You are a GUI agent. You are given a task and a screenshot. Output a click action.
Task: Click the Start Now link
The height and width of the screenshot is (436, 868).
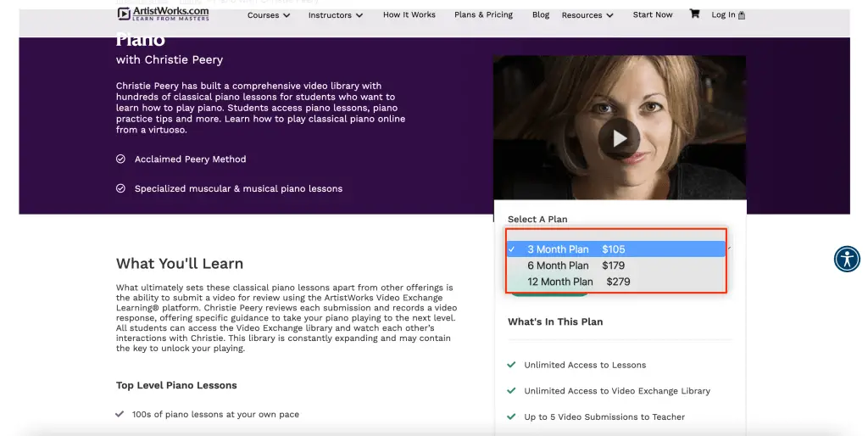click(x=653, y=14)
